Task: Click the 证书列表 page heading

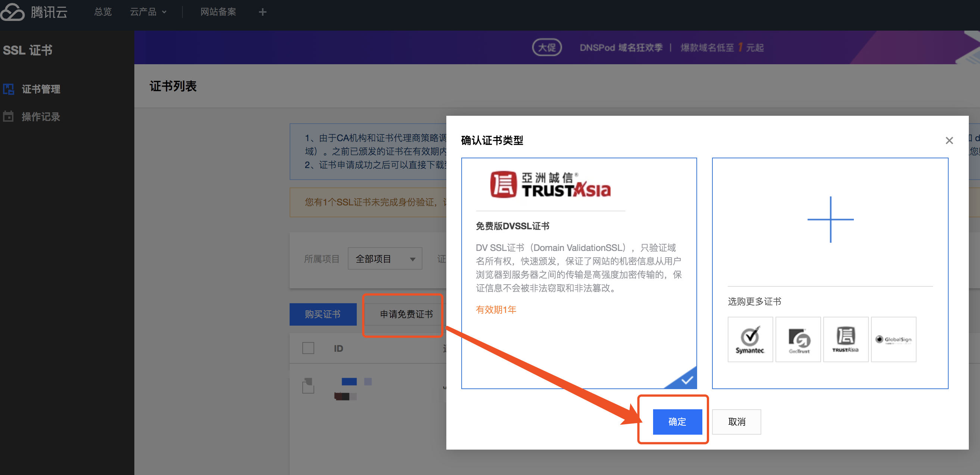Action: (173, 86)
